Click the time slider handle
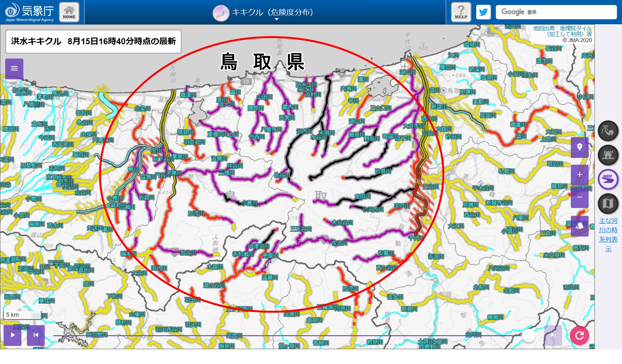 (529, 336)
